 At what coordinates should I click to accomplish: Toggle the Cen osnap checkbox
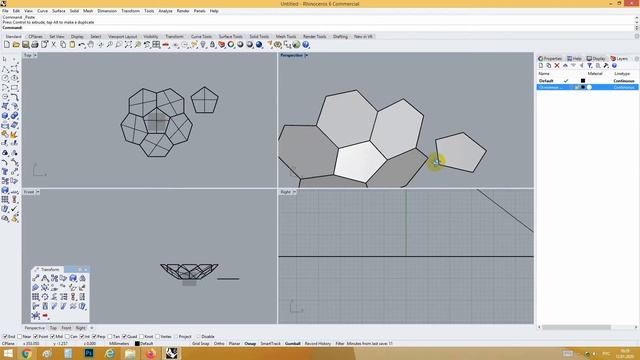[x=67, y=337]
